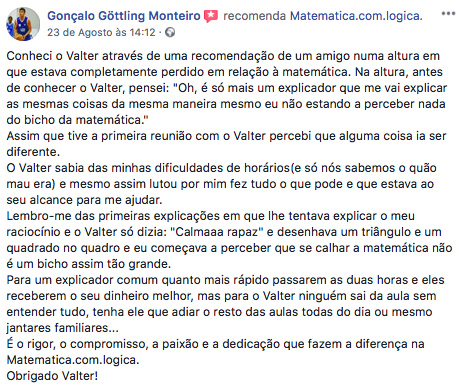The height and width of the screenshot is (390, 459).
Task: Open Gonçalo Göttling Monteiro's profile link
Action: (x=124, y=16)
